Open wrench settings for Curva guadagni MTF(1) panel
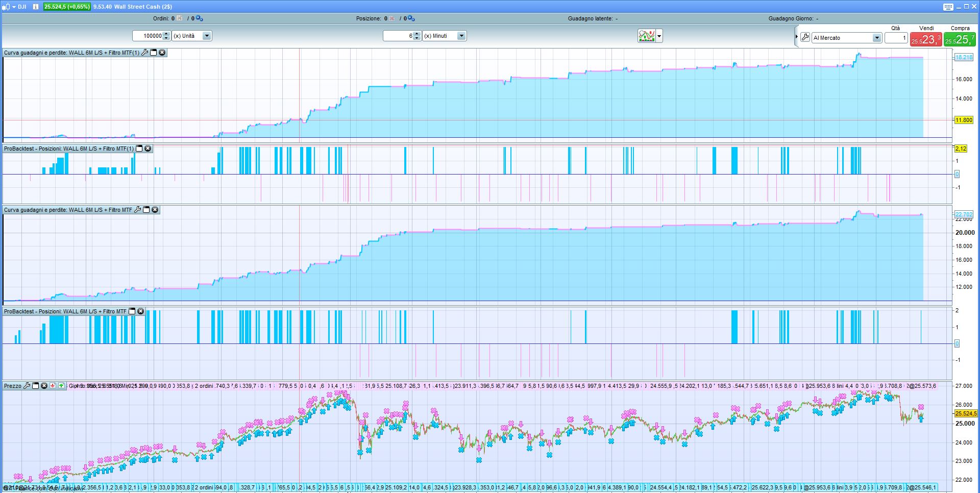Screen dimensions: 980x493 [x=144, y=53]
